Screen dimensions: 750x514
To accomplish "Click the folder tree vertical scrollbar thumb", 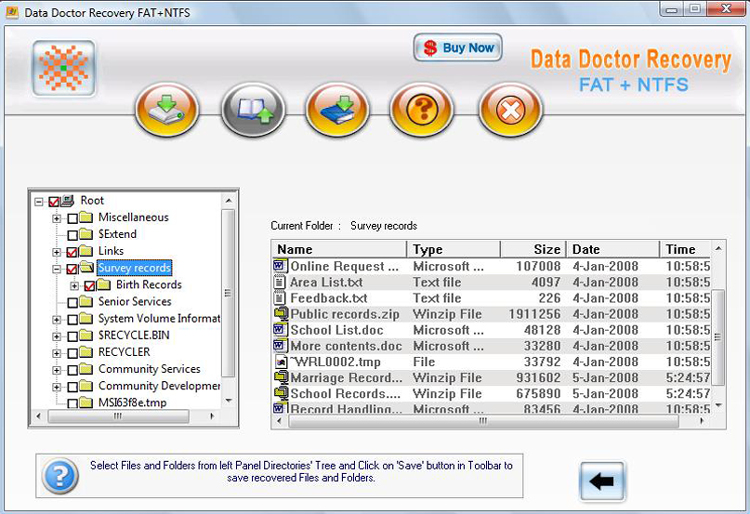I will tap(228, 293).
